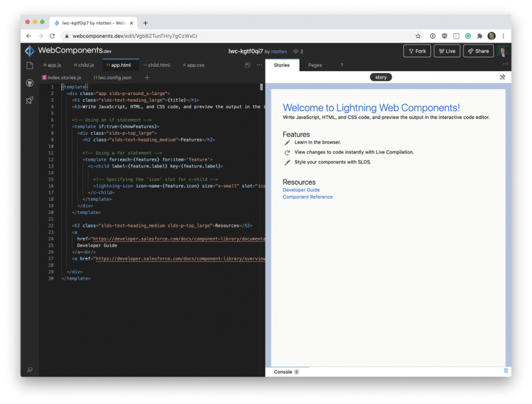Add a new file with the plus icon

pyautogui.click(x=147, y=78)
